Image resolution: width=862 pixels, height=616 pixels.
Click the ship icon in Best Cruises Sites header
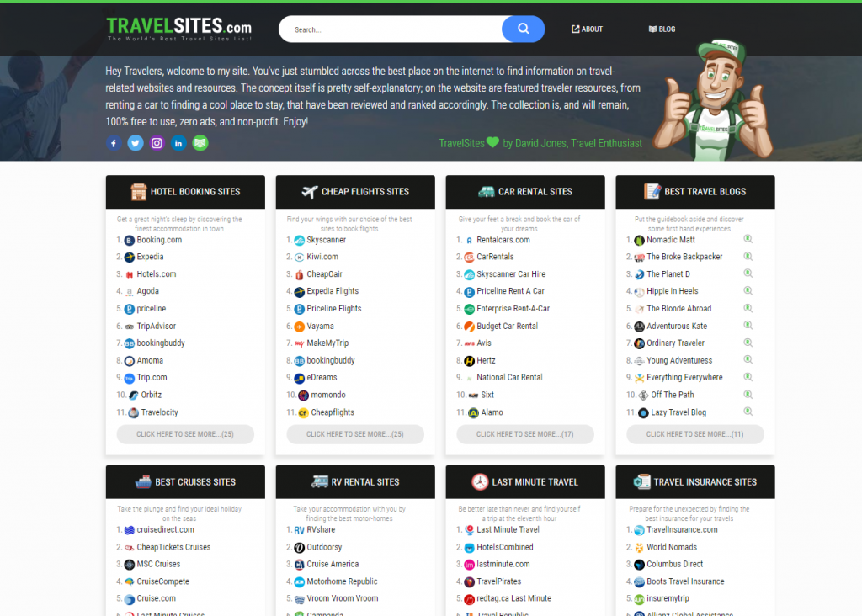click(143, 482)
